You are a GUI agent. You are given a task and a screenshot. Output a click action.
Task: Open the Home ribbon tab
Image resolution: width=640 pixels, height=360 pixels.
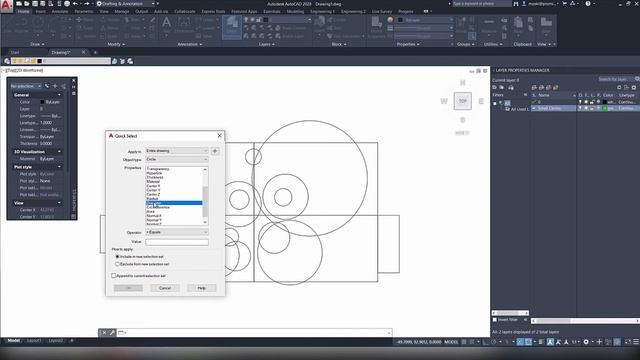[x=24, y=11]
